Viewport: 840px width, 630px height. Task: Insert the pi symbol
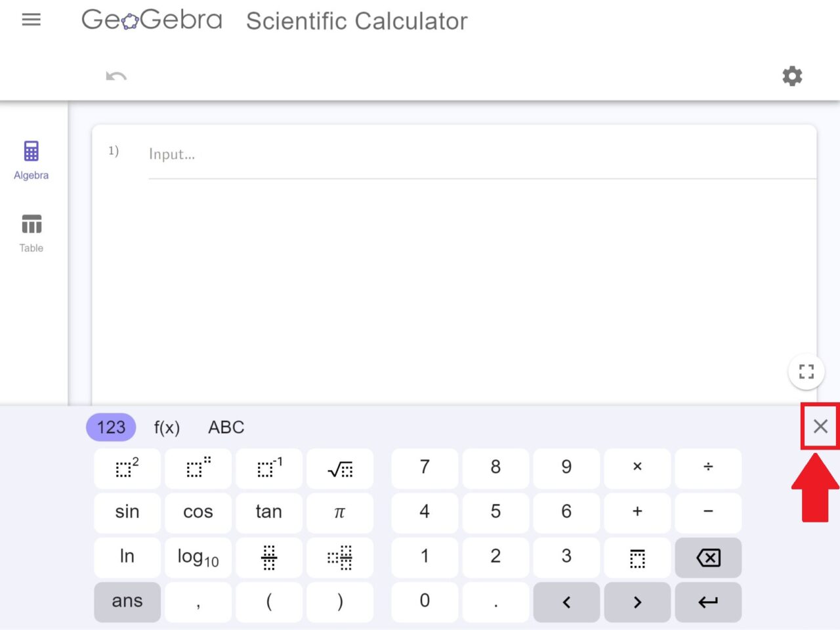click(340, 513)
